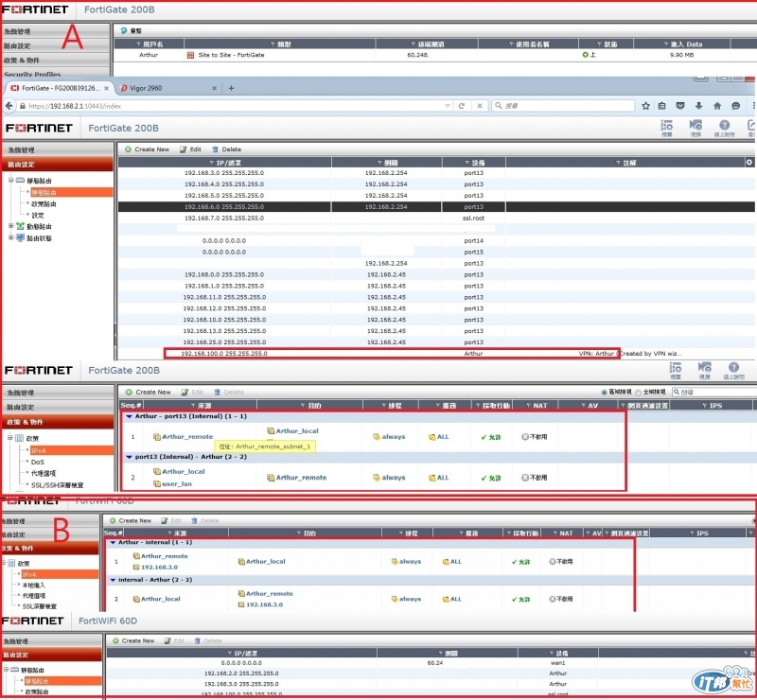Open help icon in 200B policy page header
The width and height of the screenshot is (757, 700).
pos(734,370)
